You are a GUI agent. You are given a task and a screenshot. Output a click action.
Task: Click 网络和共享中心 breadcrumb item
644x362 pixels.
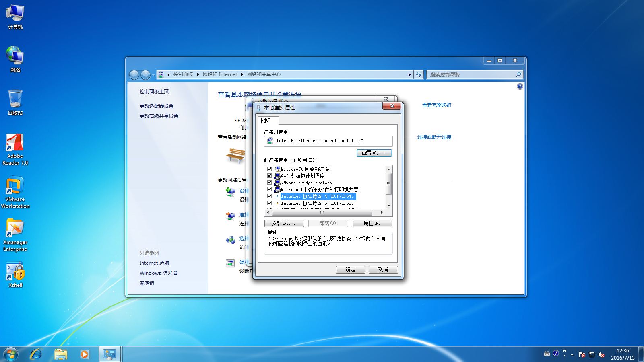pos(264,74)
